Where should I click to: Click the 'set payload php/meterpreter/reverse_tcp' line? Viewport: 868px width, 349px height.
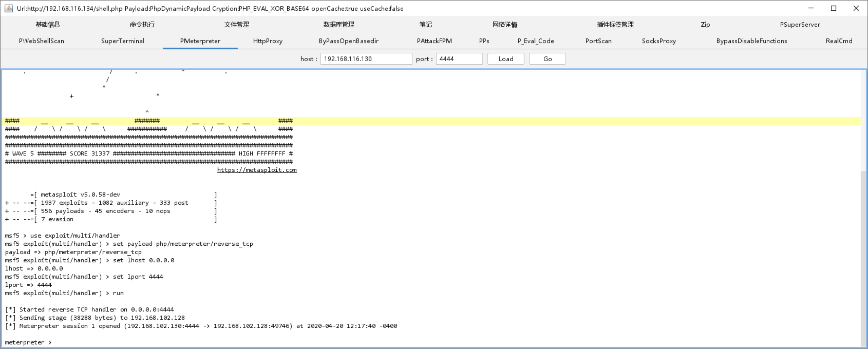tap(129, 244)
